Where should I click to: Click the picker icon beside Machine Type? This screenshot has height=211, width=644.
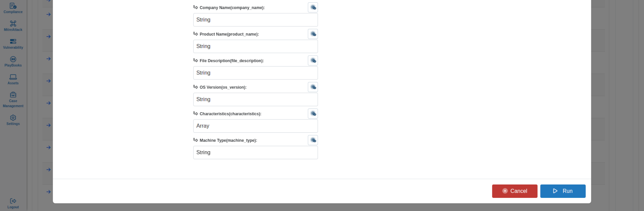click(313, 140)
